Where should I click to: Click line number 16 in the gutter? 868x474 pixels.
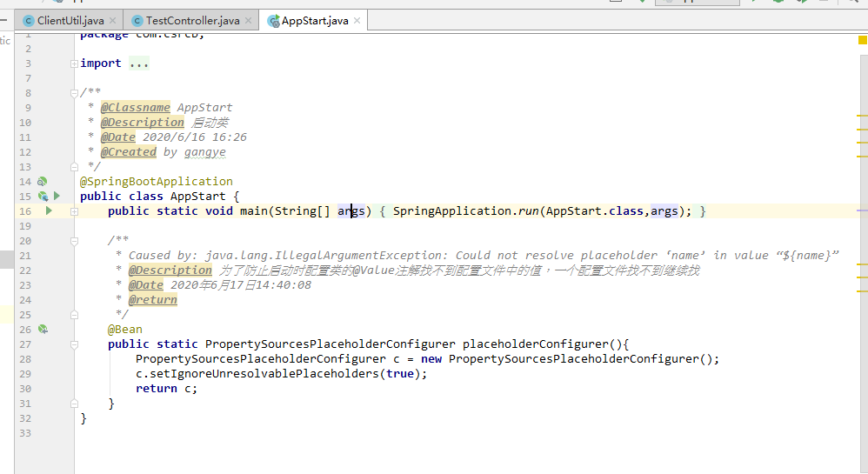point(25,211)
